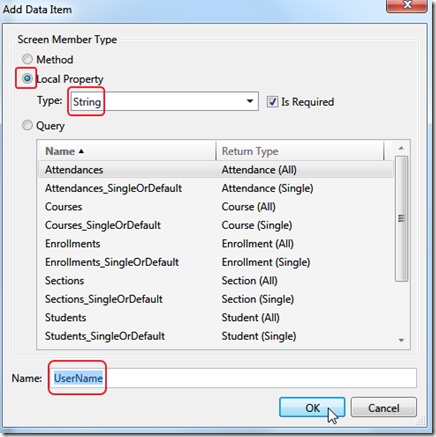This screenshot has width=436, height=437.
Task: Click the query list scrollbar thumb
Action: point(401,219)
